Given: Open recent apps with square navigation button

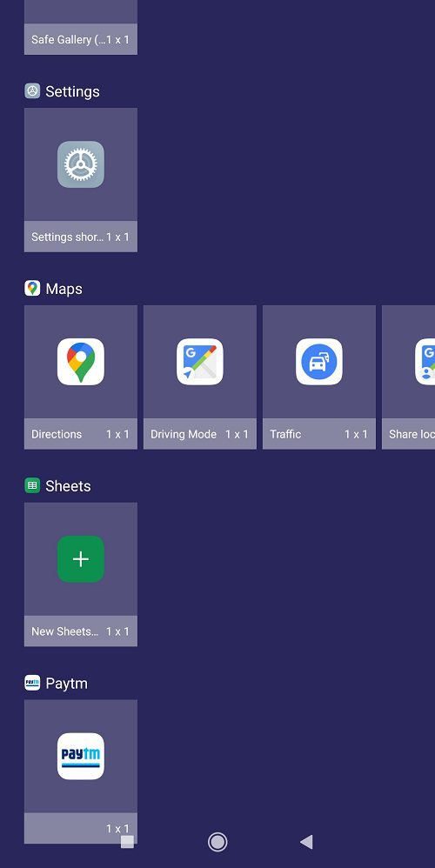Looking at the screenshot, I should tap(127, 842).
